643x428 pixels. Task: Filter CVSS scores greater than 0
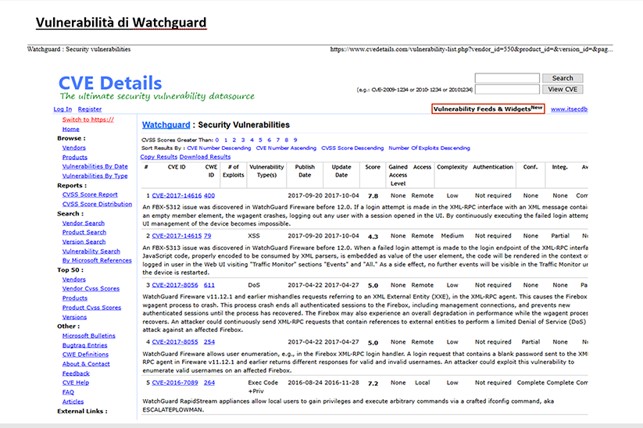[x=217, y=140]
